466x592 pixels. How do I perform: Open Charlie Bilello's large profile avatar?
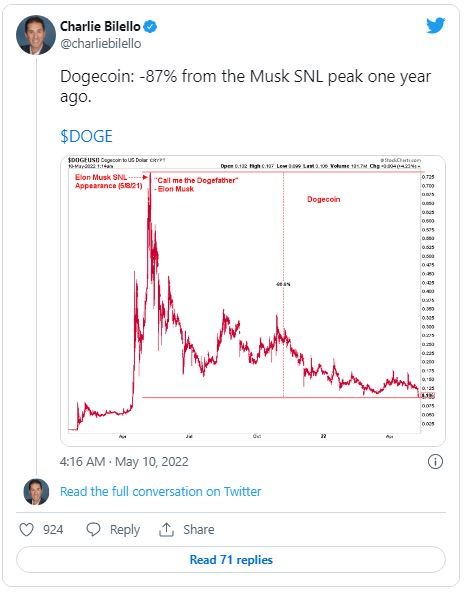[x=36, y=35]
